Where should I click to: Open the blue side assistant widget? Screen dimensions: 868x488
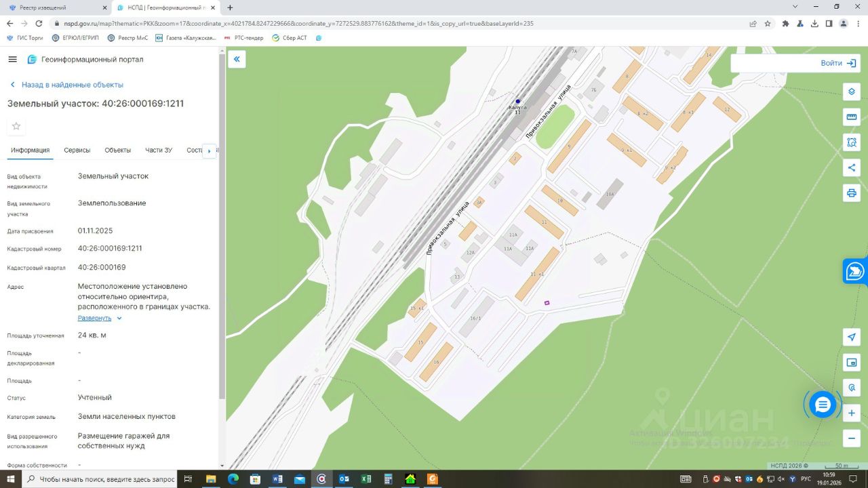pyautogui.click(x=855, y=271)
